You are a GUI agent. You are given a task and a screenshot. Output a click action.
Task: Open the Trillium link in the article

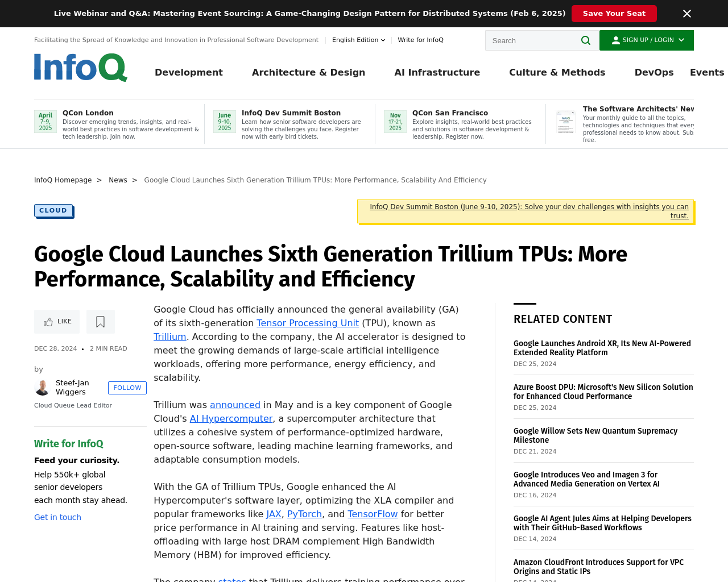170,336
